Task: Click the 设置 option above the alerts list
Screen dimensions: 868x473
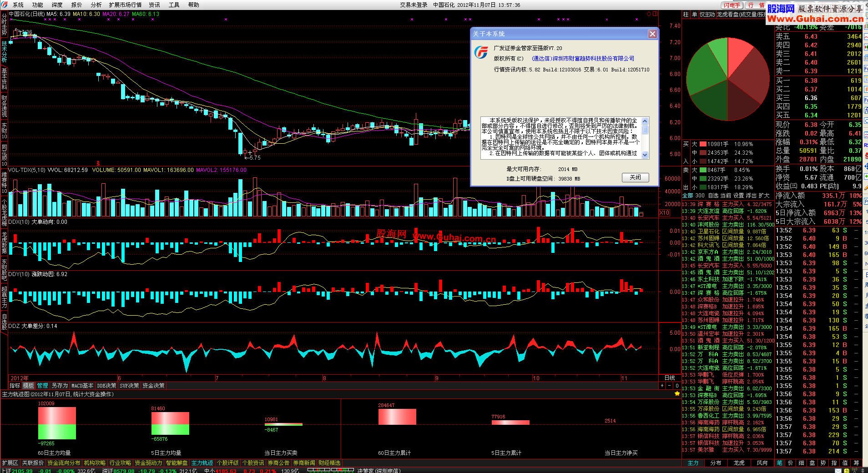Action: pos(738,196)
